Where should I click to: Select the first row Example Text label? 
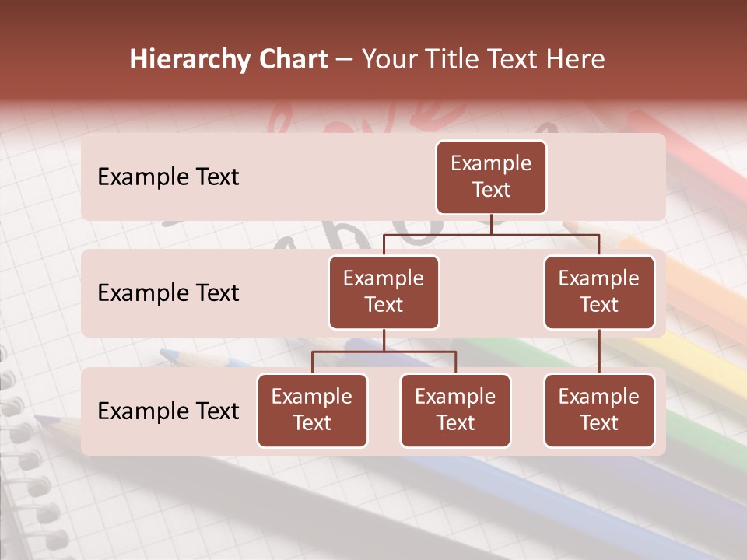pyautogui.click(x=167, y=177)
